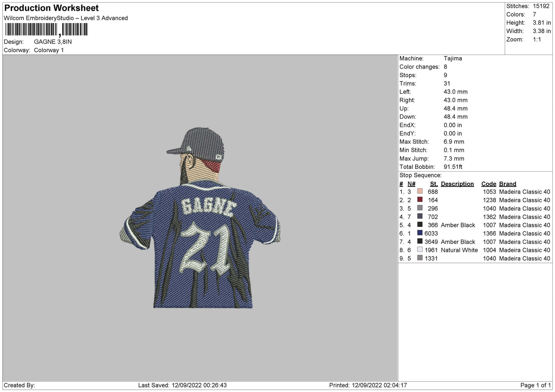
Task: Click the slate swatch for stop 4
Action: pos(420,216)
